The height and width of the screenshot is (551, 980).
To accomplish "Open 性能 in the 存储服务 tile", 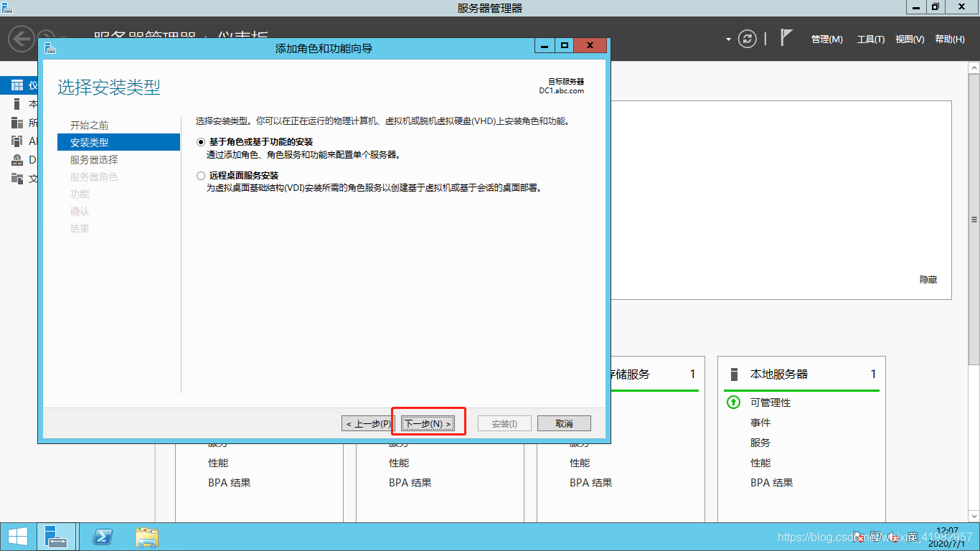I will tap(580, 463).
